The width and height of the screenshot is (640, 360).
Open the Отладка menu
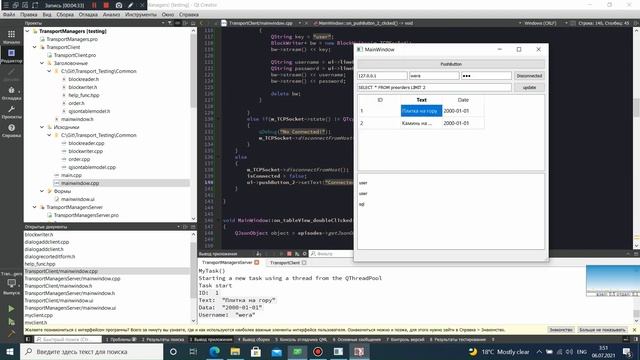coord(88,14)
